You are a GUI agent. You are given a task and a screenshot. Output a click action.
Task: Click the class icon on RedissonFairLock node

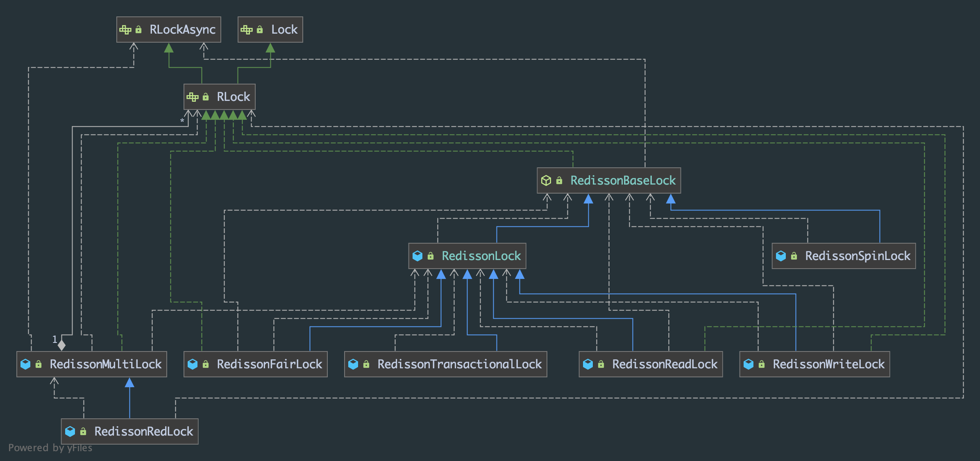pos(193,364)
